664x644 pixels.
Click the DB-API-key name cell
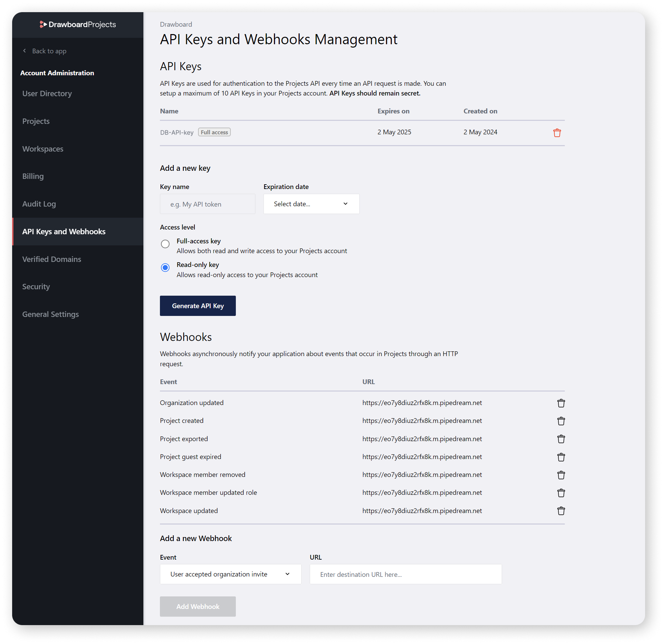(x=176, y=133)
